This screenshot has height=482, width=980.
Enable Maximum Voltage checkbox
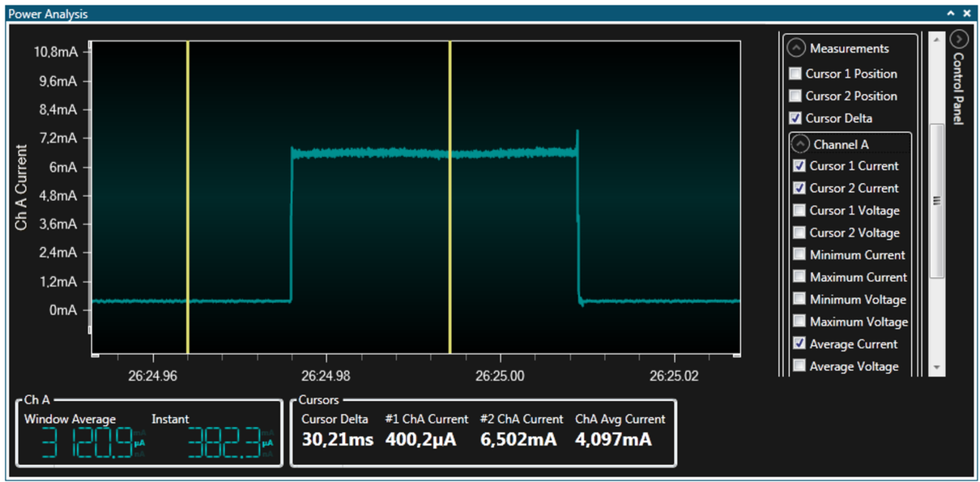pos(800,322)
